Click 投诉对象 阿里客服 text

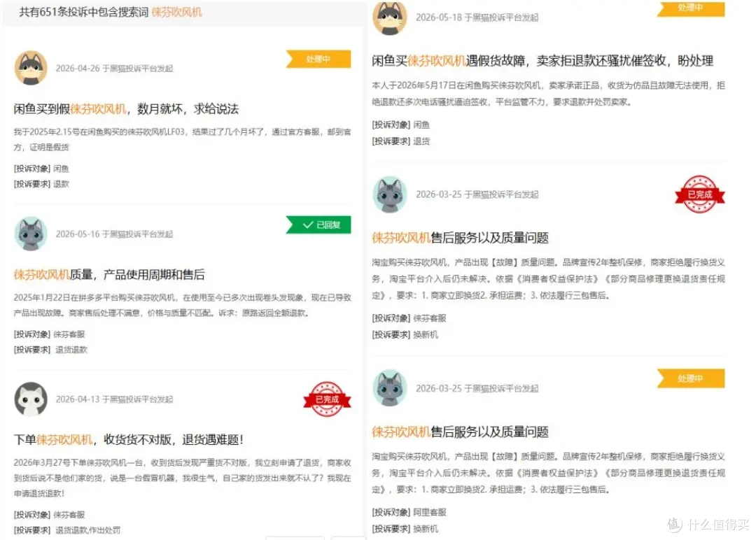[409, 512]
